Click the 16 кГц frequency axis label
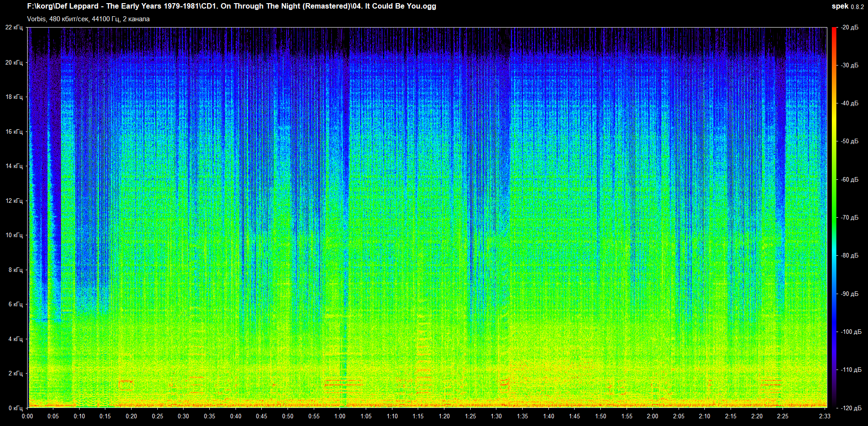The width and height of the screenshot is (868, 426). (14, 131)
